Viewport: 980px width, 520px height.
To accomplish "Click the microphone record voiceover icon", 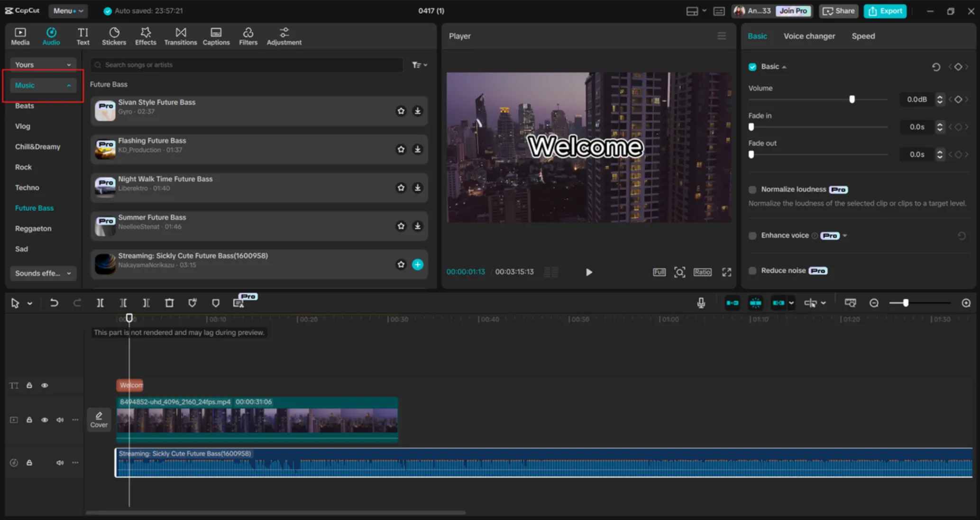I will coord(701,303).
